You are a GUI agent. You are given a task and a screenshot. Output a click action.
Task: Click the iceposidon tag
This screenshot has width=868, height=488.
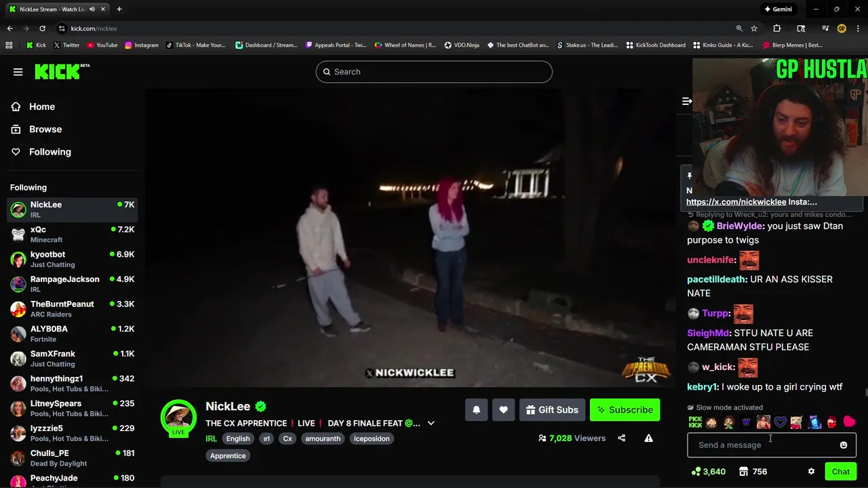pyautogui.click(x=372, y=439)
